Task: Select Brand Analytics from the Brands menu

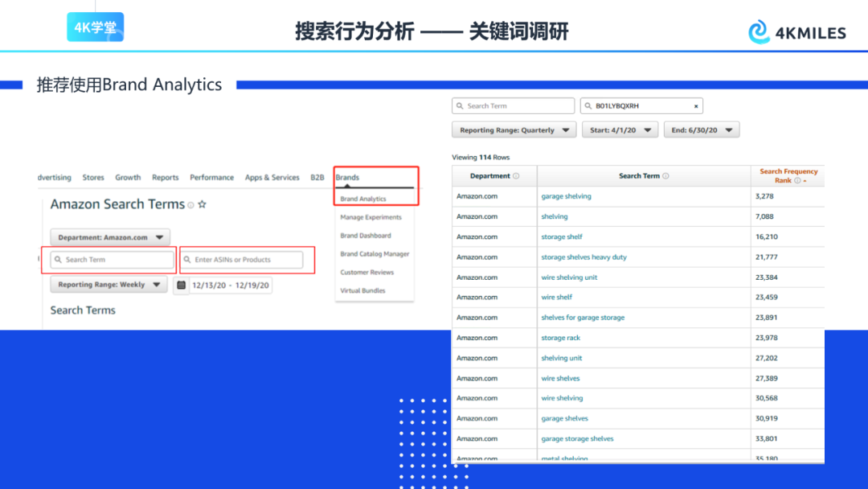Action: (363, 199)
